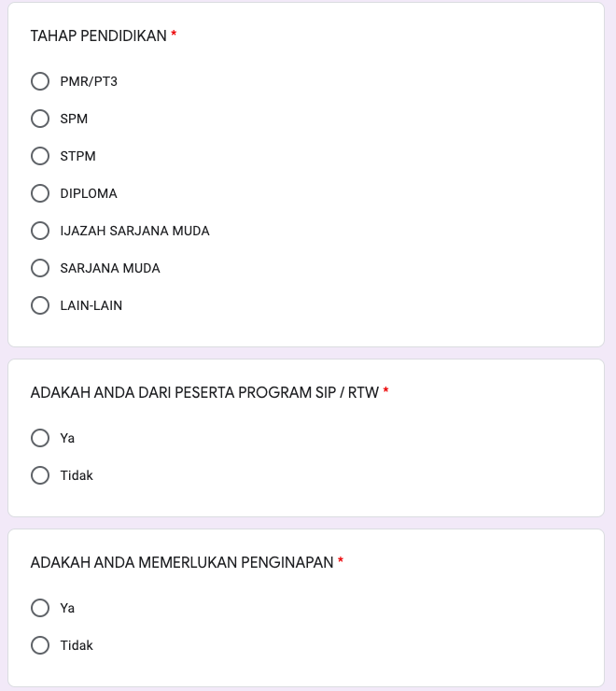Choose SPM radio circle
Screen dimensions: 616x691
[40, 119]
